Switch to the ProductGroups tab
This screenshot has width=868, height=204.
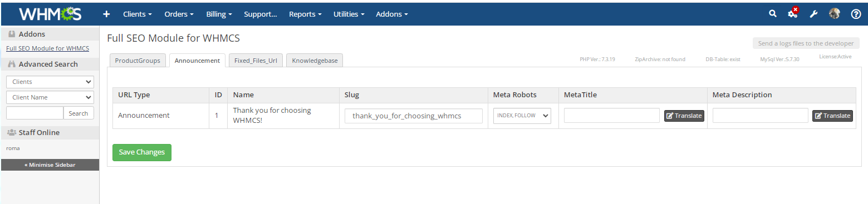point(138,61)
